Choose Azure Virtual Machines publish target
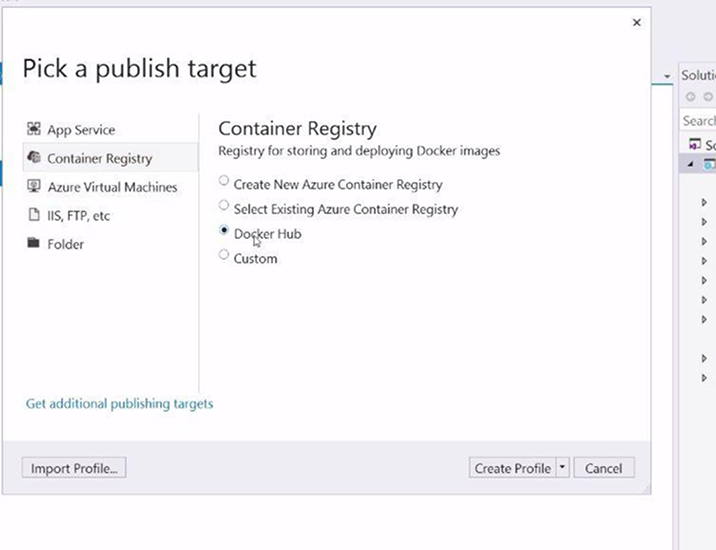The image size is (716, 550). point(112,187)
